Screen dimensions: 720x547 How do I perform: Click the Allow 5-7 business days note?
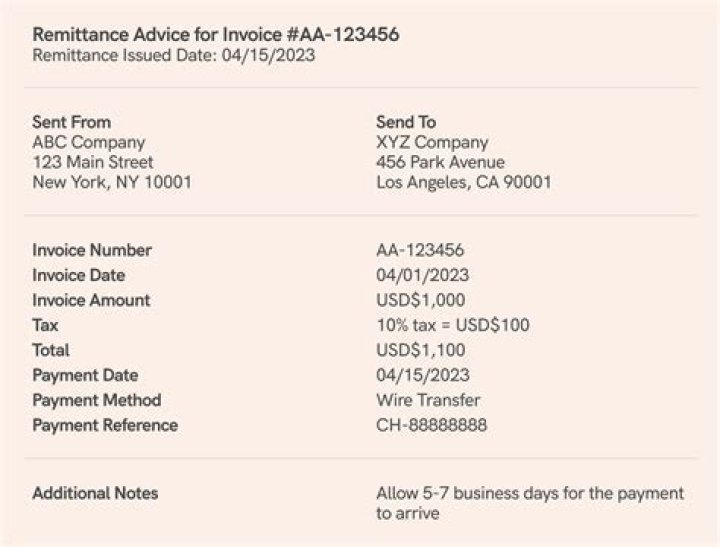530,503
